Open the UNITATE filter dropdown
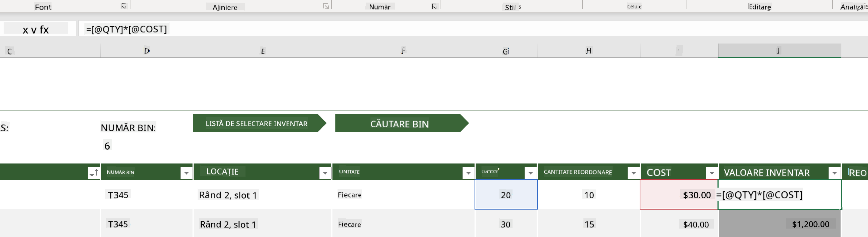 tap(468, 173)
